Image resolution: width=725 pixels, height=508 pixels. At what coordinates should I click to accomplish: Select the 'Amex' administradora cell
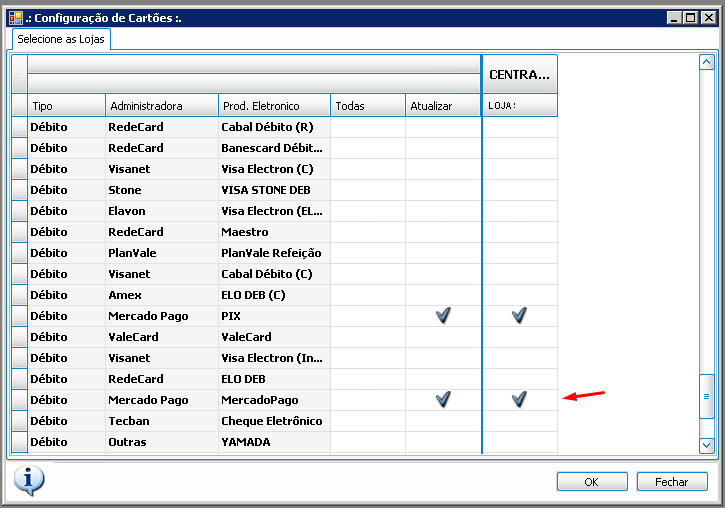[161, 294]
